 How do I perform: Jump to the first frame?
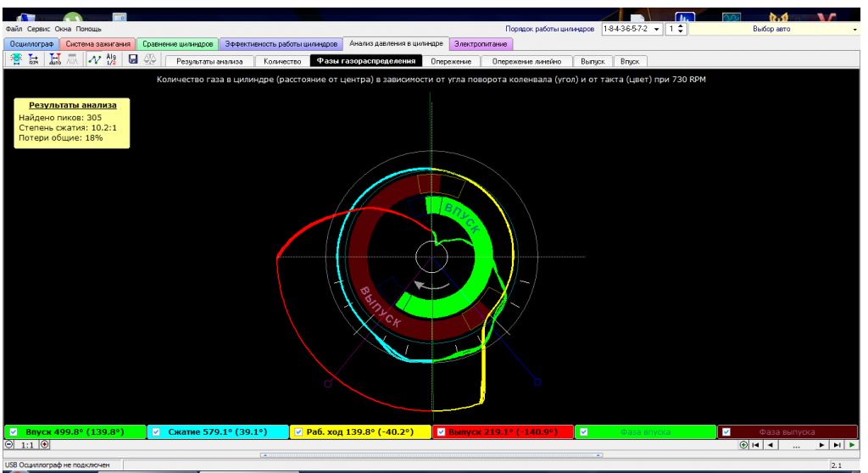[755, 445]
